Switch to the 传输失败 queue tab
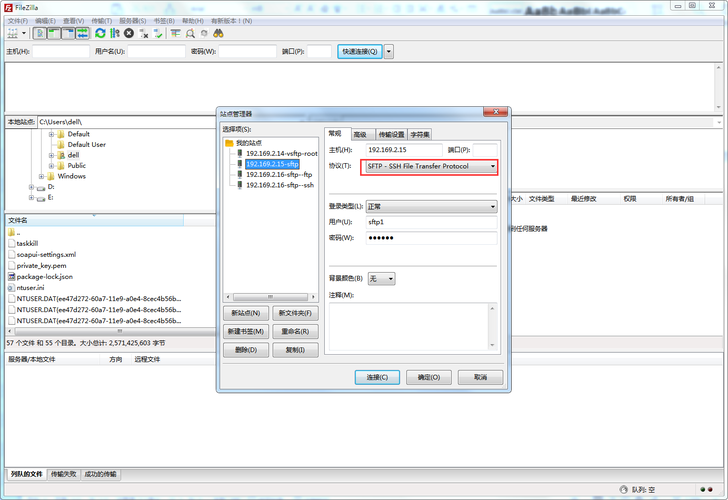The height and width of the screenshot is (500, 728). point(64,474)
